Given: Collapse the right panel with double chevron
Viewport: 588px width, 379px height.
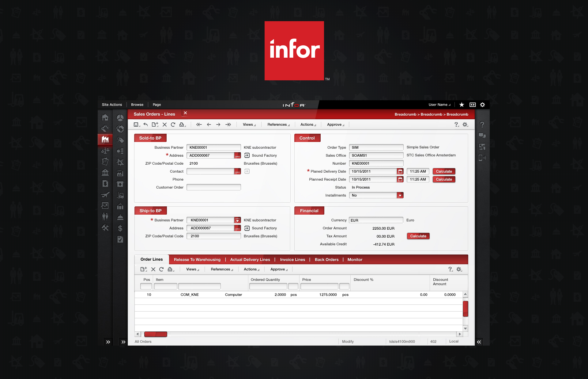Looking at the screenshot, I should coord(479,342).
